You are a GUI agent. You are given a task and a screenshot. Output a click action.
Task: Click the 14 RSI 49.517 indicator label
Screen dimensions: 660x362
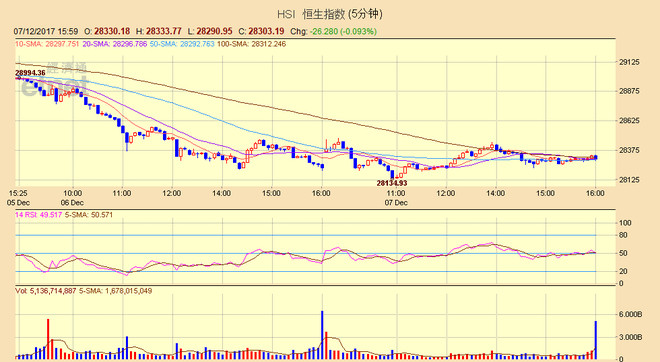point(38,215)
